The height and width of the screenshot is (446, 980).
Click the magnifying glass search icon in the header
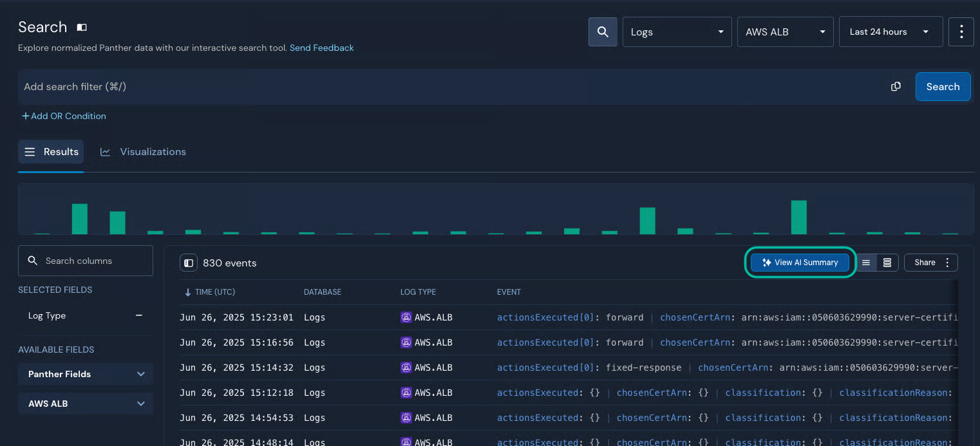[x=603, y=31]
